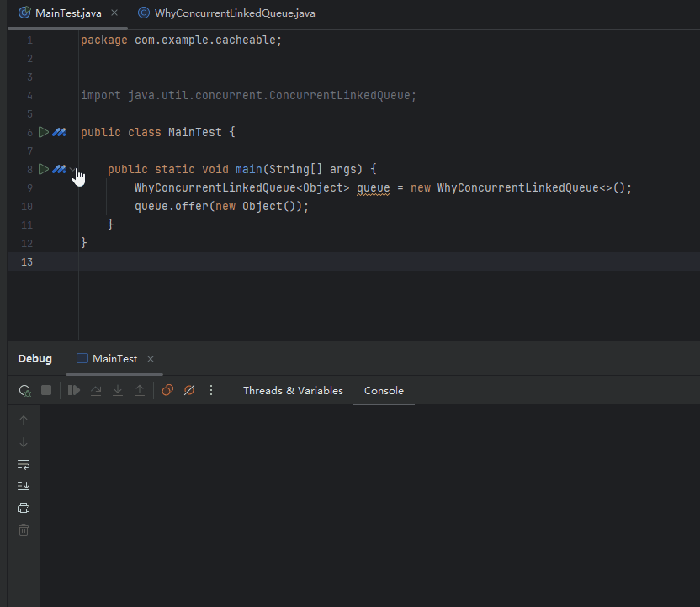This screenshot has width=700, height=607.
Task: Toggle scroll to end of console
Action: 24,486
